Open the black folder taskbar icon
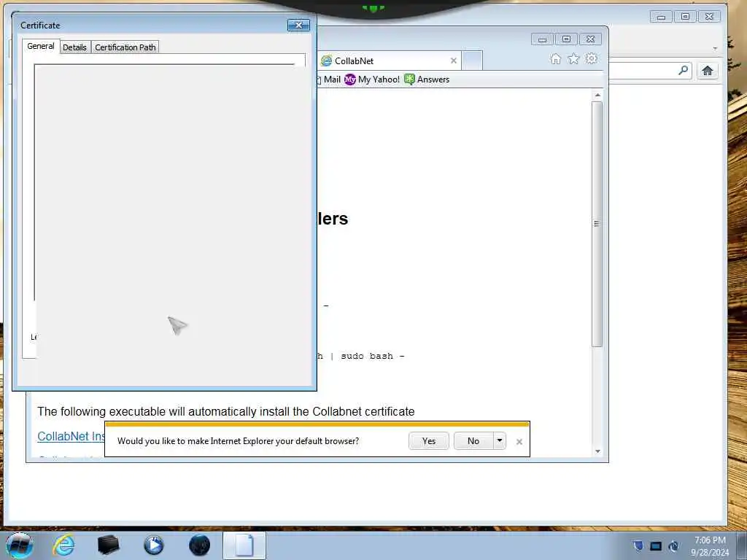747x560 pixels. 108,545
